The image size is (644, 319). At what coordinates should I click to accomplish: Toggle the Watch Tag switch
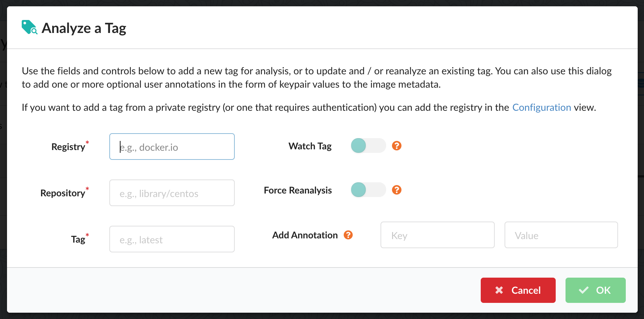click(x=368, y=146)
